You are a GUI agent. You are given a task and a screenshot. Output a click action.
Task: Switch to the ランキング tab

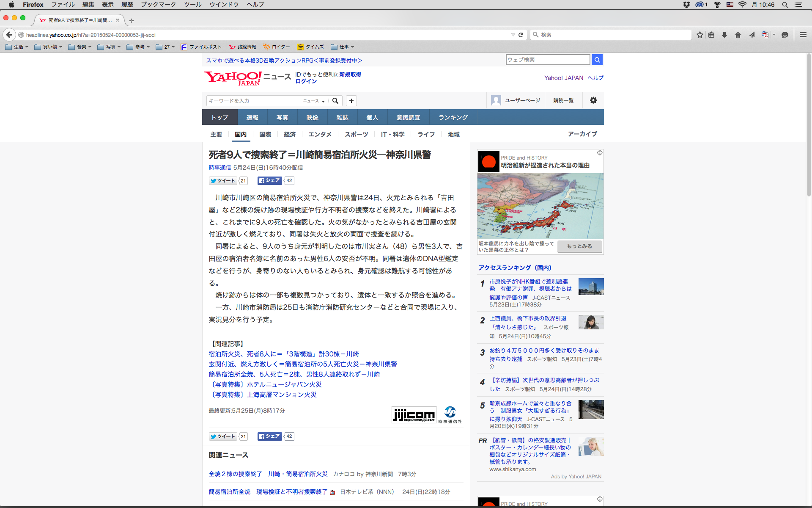tap(453, 117)
